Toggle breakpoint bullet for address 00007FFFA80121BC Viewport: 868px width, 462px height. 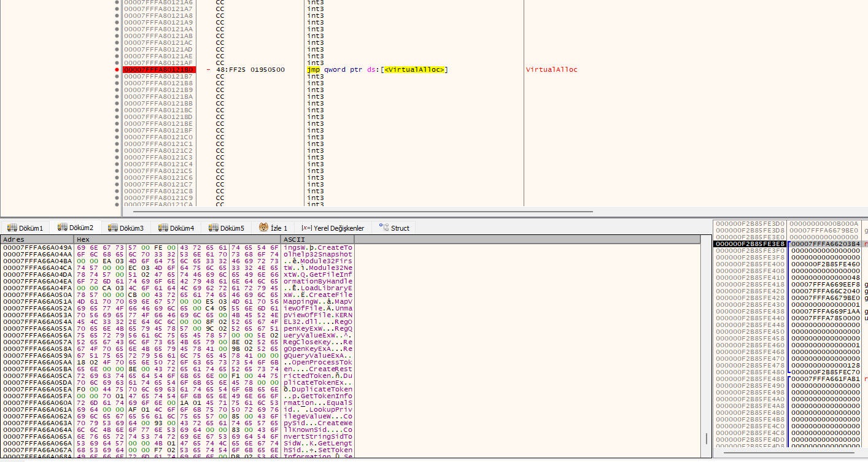[x=117, y=110]
